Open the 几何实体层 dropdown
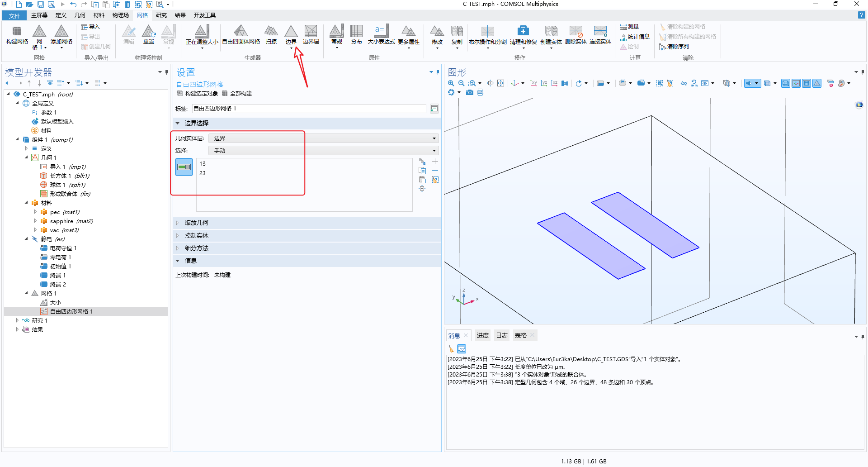Viewport: 868px width, 467px height. point(323,138)
